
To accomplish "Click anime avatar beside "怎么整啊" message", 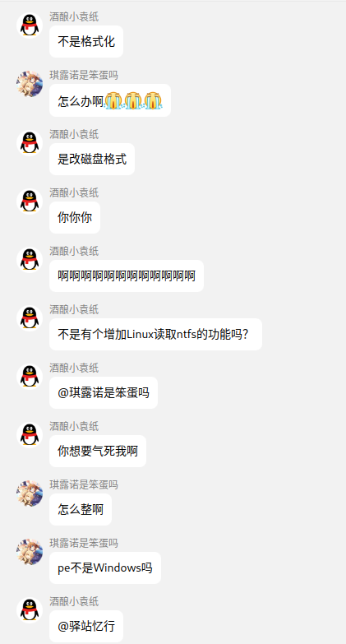I will [x=30, y=493].
